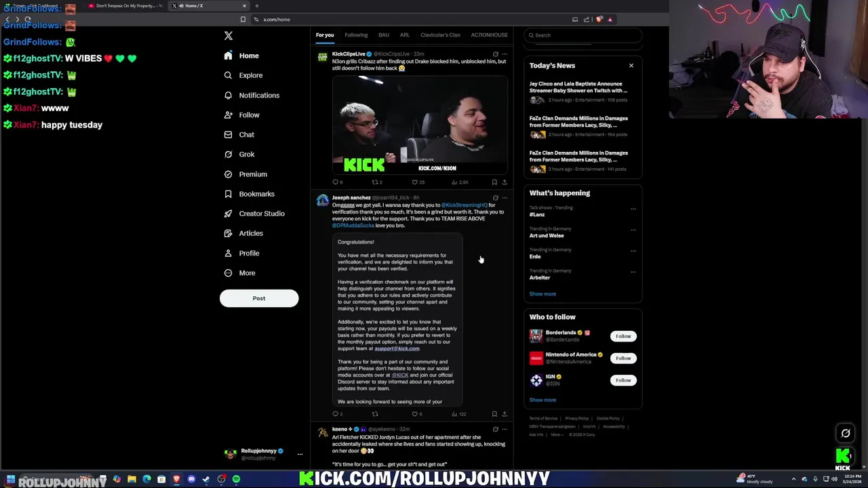Open the Premium page
The height and width of the screenshot is (488, 868).
coord(245,174)
